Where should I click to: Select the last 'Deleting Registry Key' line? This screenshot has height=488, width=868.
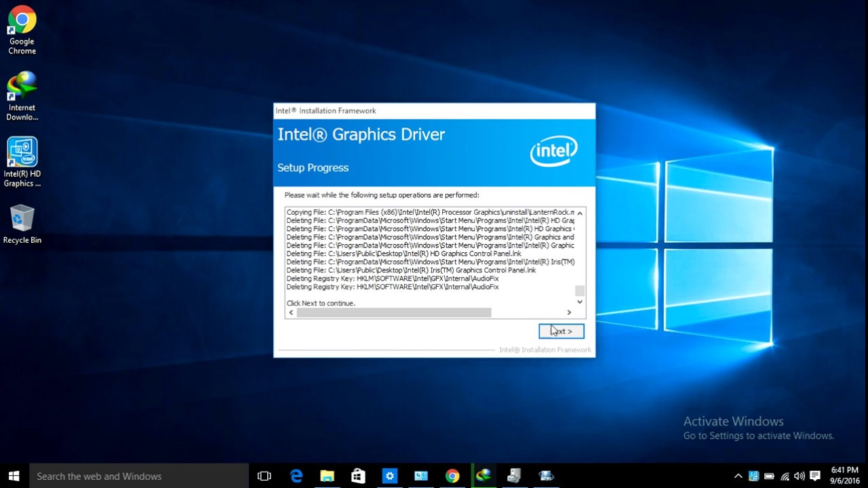click(x=393, y=287)
